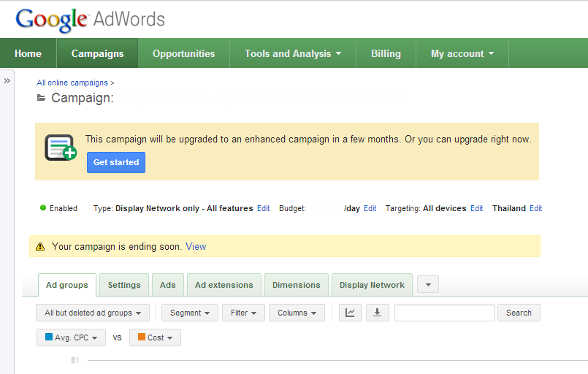Screen dimensions: 588x374
Task: Click the Get started button
Action: (116, 162)
